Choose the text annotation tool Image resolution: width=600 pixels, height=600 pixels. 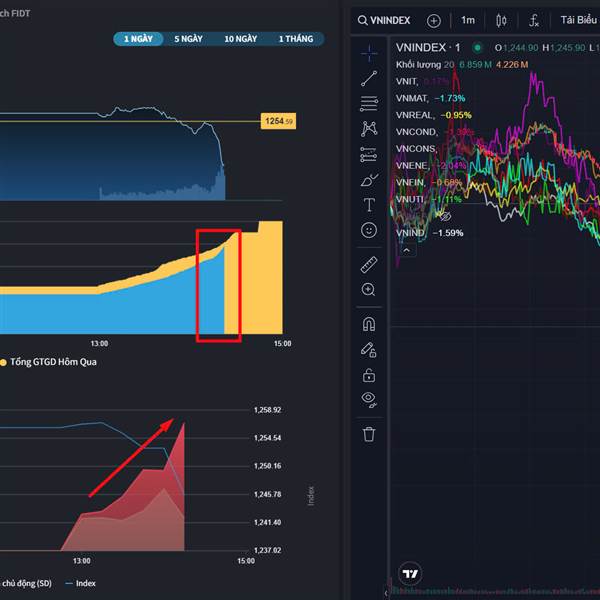[369, 205]
